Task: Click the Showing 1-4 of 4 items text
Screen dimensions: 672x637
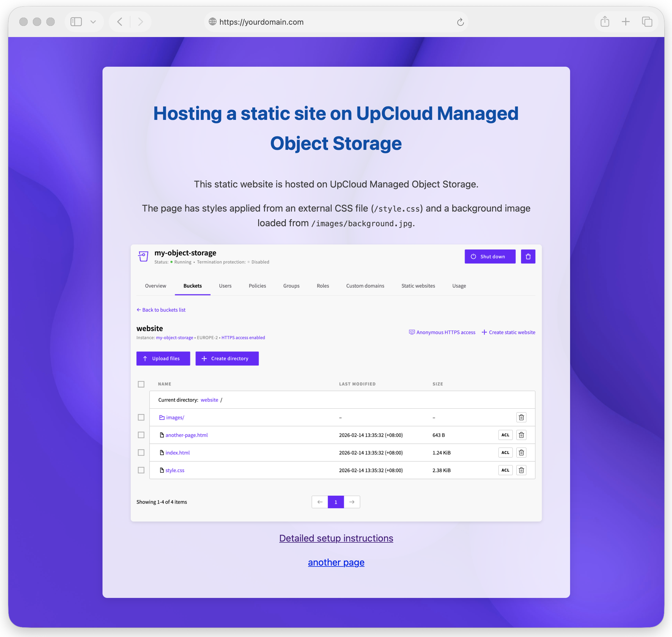Action: click(x=162, y=502)
